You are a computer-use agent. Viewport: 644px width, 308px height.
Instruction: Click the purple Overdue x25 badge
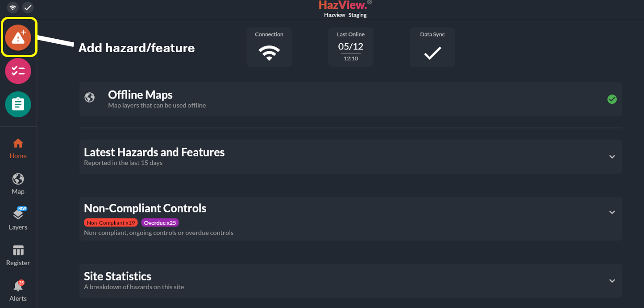tap(160, 223)
